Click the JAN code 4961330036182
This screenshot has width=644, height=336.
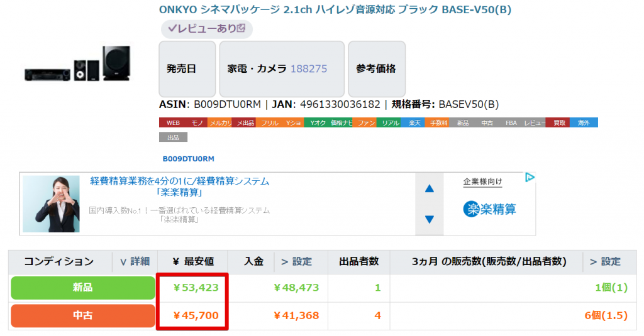click(x=340, y=105)
